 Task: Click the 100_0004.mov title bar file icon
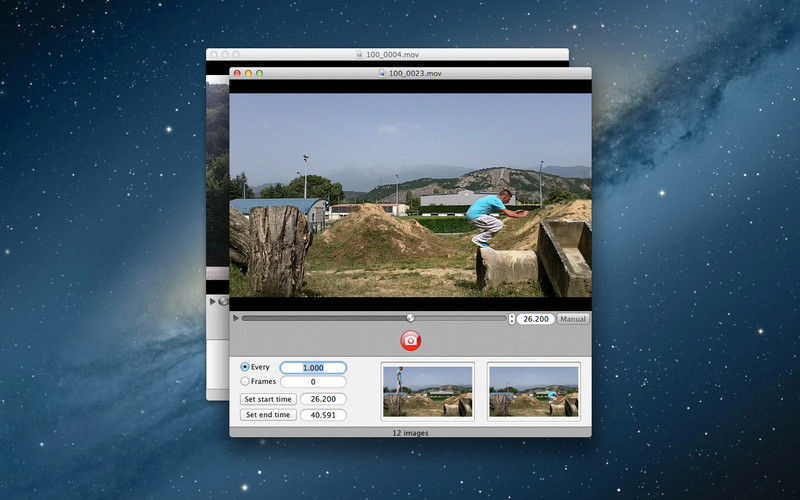[x=359, y=54]
